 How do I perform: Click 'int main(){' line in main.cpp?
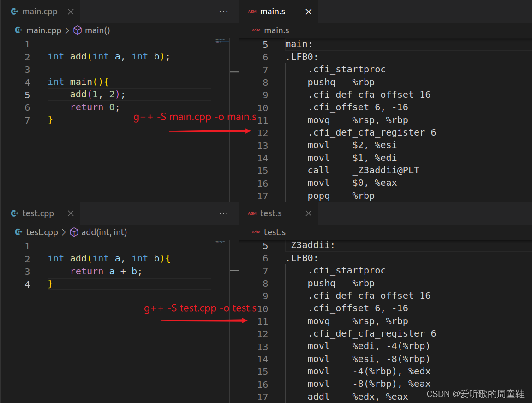coord(78,82)
